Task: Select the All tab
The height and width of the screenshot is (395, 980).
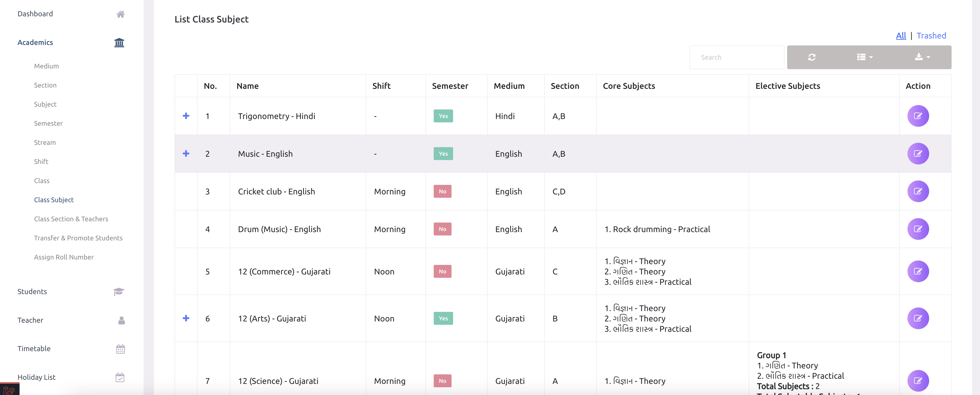Action: [x=901, y=35]
